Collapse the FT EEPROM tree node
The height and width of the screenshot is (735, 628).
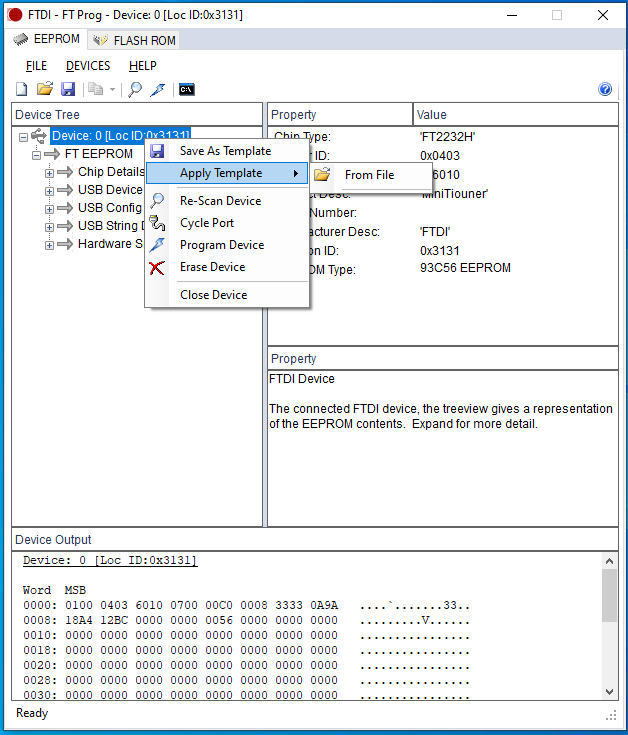(x=36, y=155)
